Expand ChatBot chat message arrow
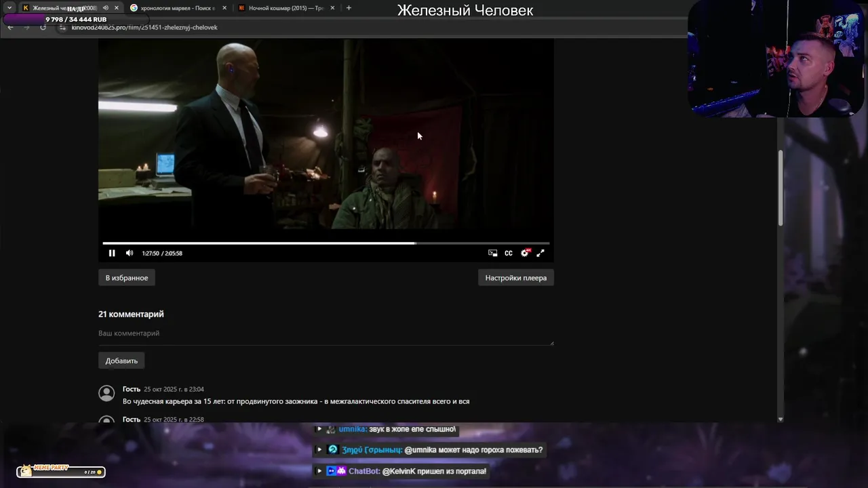868x488 pixels. [319, 471]
